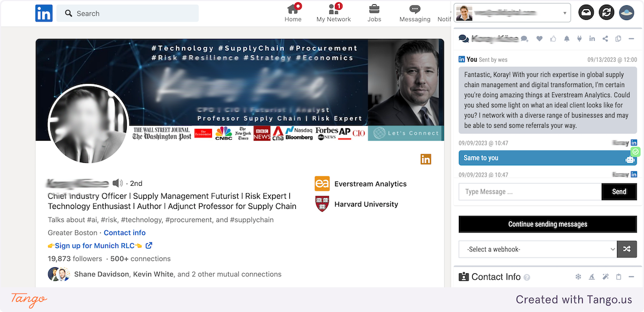Click the snowflake icon in Contact Info
This screenshot has width=644, height=312.
click(x=579, y=277)
